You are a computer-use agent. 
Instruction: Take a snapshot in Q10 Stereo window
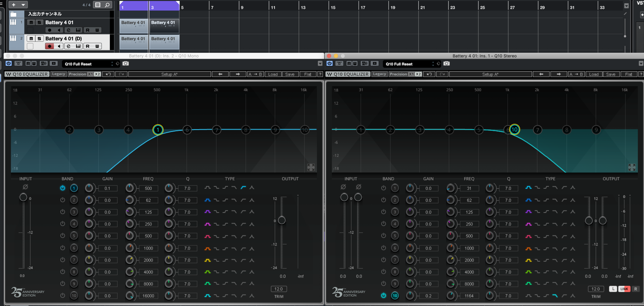pos(447,63)
